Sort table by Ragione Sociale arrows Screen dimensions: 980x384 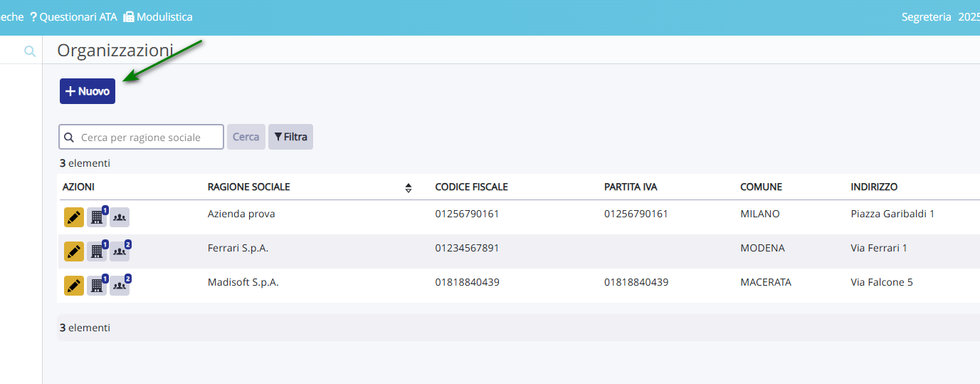coord(409,188)
